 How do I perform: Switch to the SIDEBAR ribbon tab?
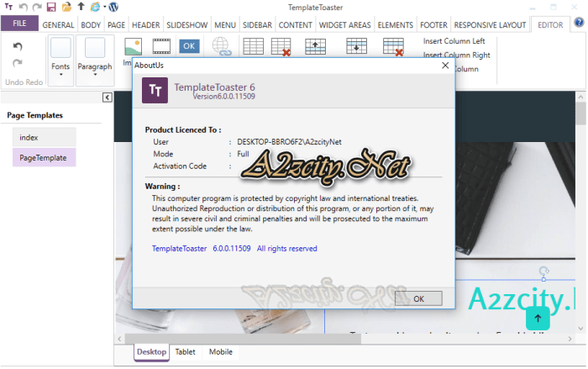point(257,24)
